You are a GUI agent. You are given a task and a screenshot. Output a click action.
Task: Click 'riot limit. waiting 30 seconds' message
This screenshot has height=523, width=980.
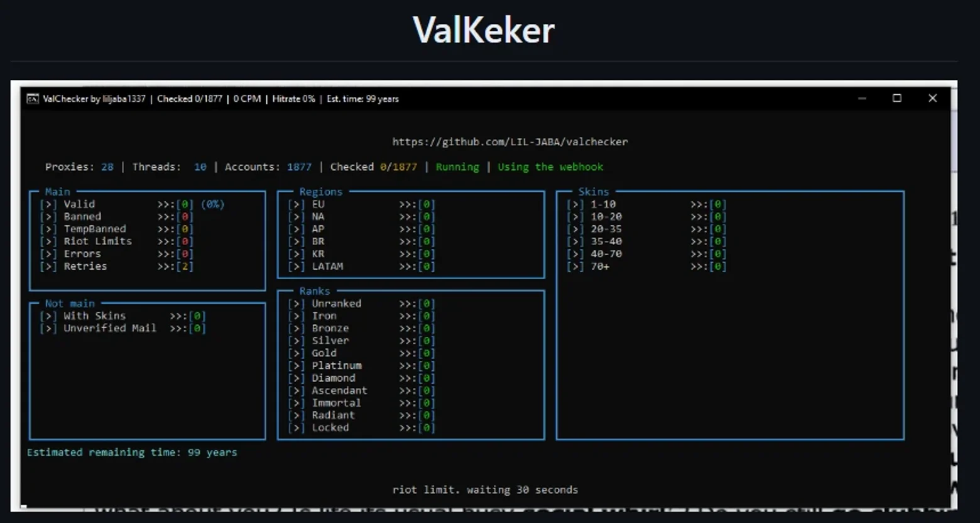click(485, 490)
